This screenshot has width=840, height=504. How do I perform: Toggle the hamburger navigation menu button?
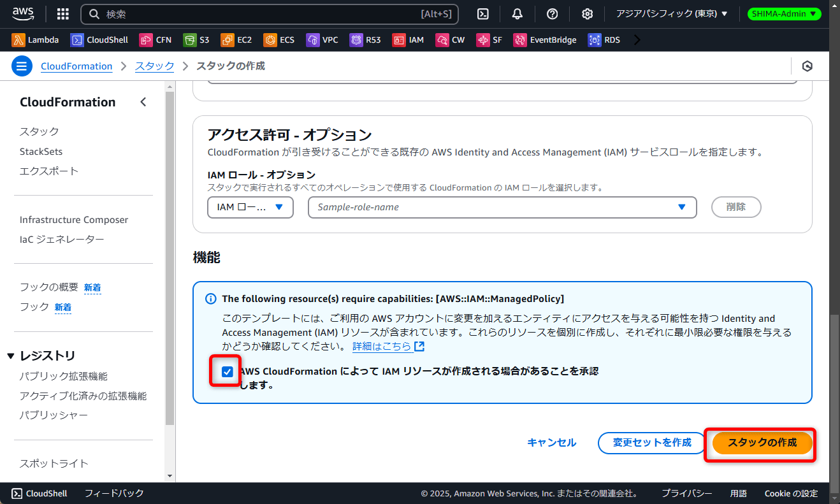pos(22,66)
